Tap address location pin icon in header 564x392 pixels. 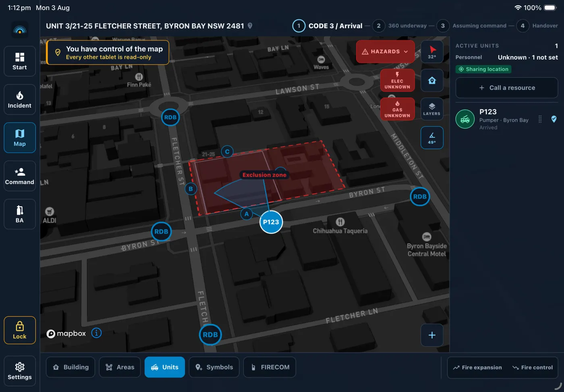click(250, 26)
